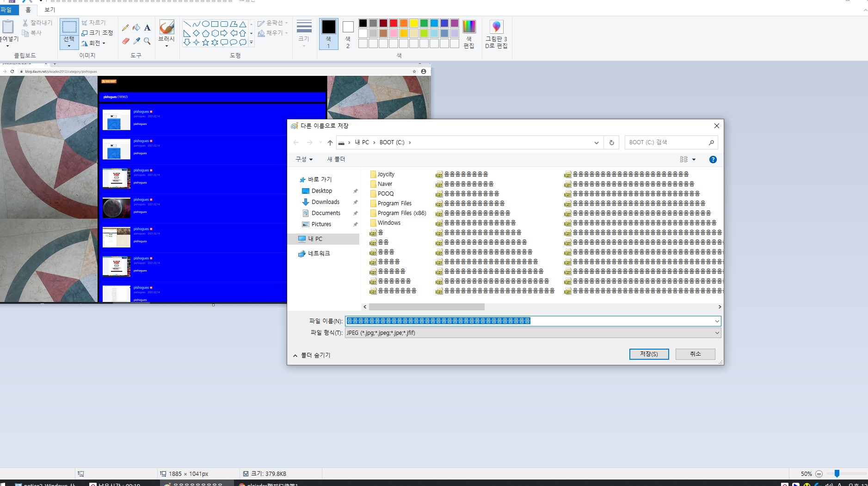The width and height of the screenshot is (868, 486).
Task: Open the view options dropdown arrow
Action: [694, 160]
